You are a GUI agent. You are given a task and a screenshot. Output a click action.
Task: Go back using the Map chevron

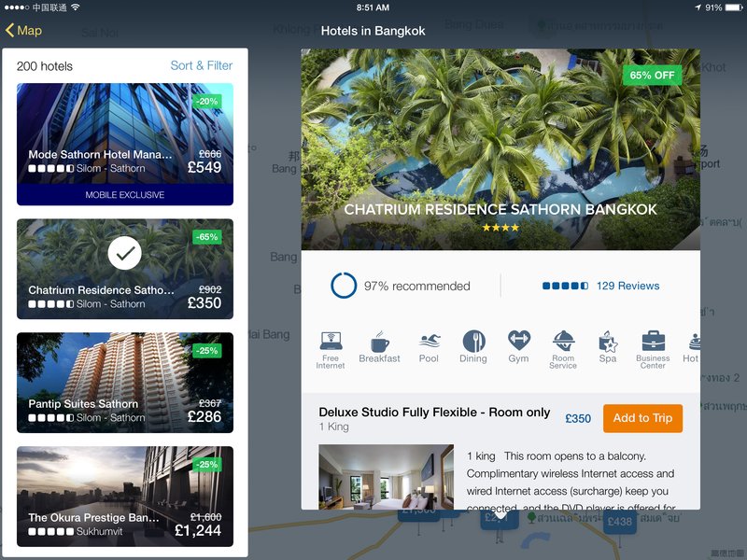click(23, 31)
